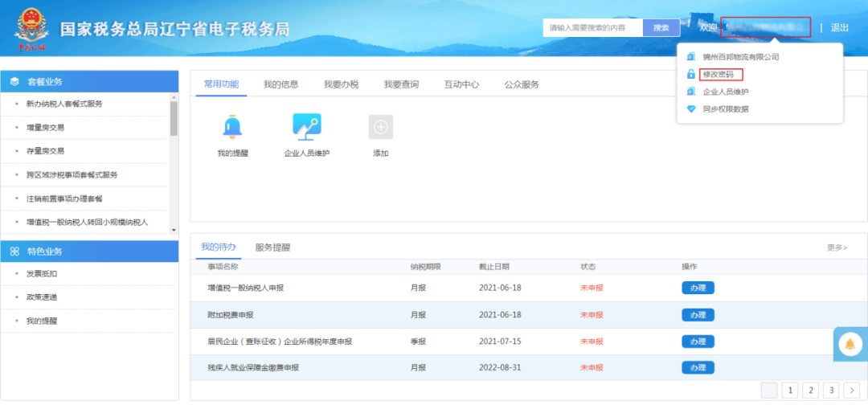
Task: Select 锦州百邦物流有限公司 in the dropdown
Action: click(x=740, y=57)
